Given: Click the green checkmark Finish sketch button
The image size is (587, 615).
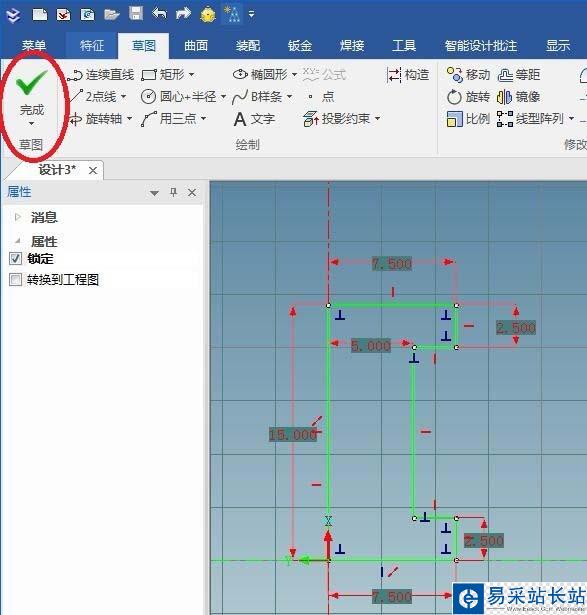Looking at the screenshot, I should tap(32, 93).
